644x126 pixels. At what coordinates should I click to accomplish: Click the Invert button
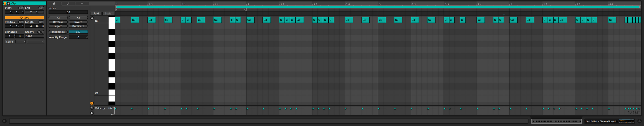coord(78,22)
